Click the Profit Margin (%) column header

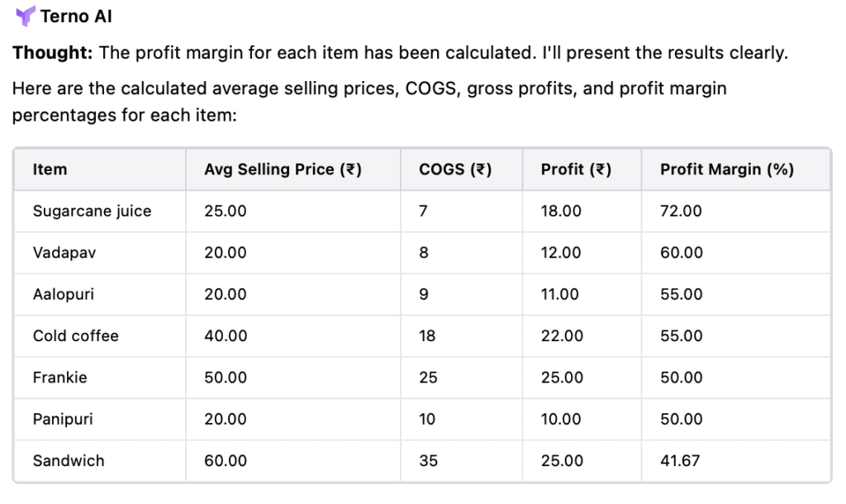[x=726, y=169]
